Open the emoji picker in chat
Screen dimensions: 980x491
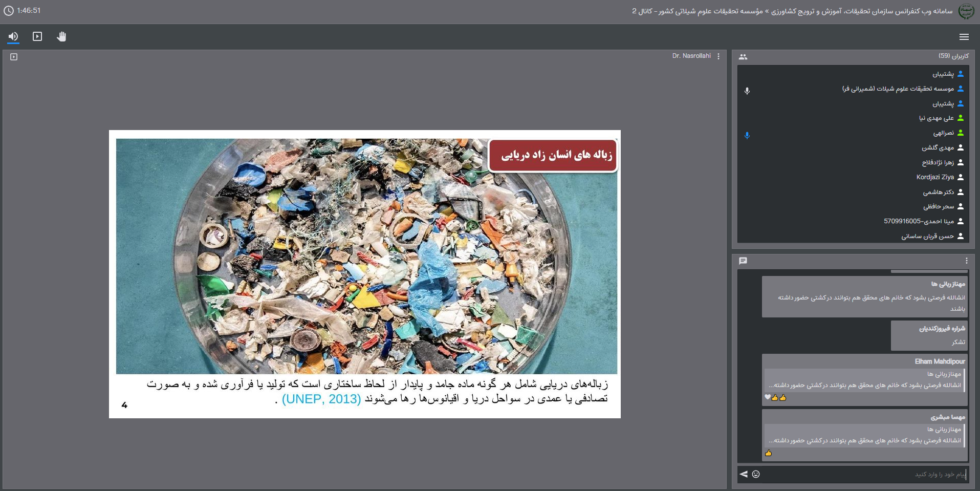pyautogui.click(x=756, y=474)
